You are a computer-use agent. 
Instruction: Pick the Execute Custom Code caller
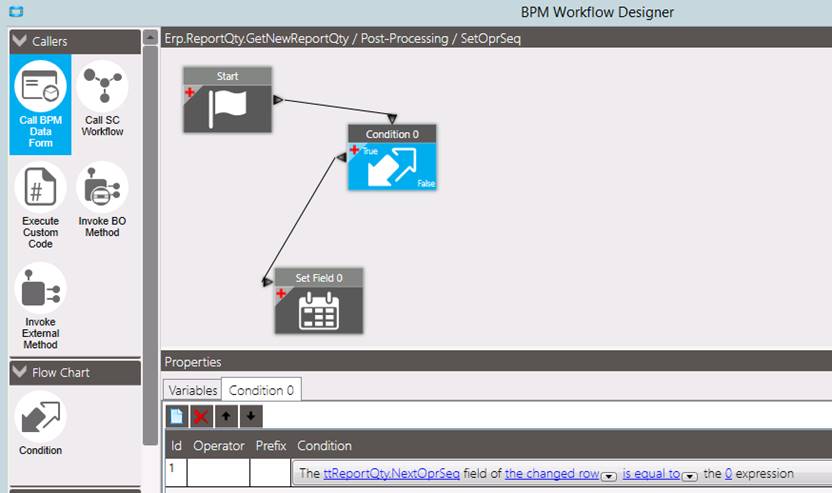coord(40,205)
